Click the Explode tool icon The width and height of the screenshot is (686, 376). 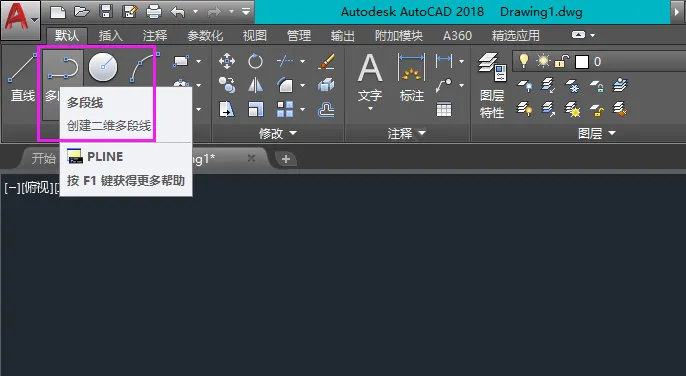(326, 85)
